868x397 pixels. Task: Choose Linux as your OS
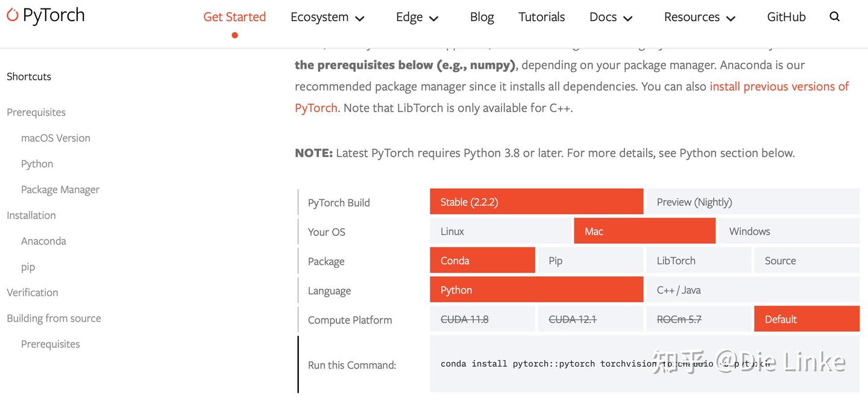pos(500,231)
